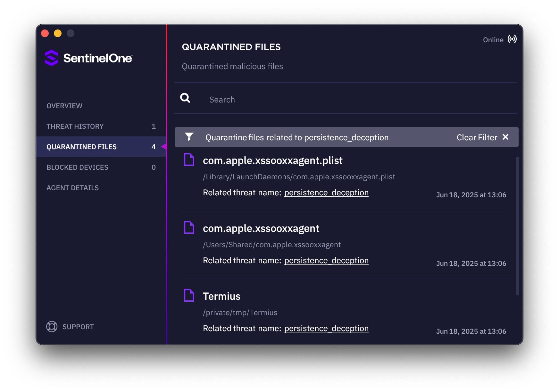Open Blocked Devices section

(77, 167)
